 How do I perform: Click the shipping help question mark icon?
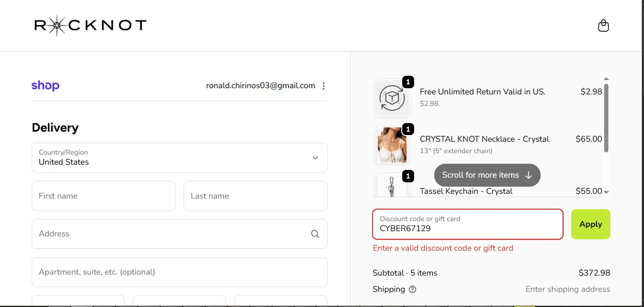(413, 289)
